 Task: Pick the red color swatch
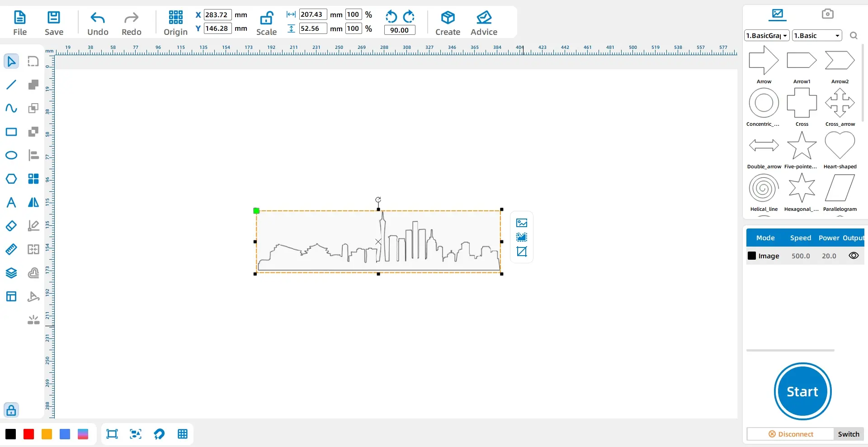point(29,434)
